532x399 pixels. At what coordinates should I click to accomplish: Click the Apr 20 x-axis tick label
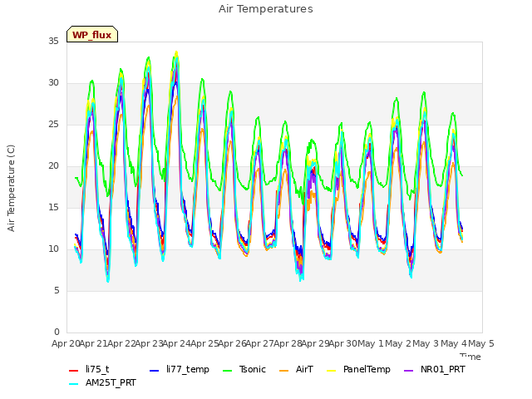pos(66,343)
